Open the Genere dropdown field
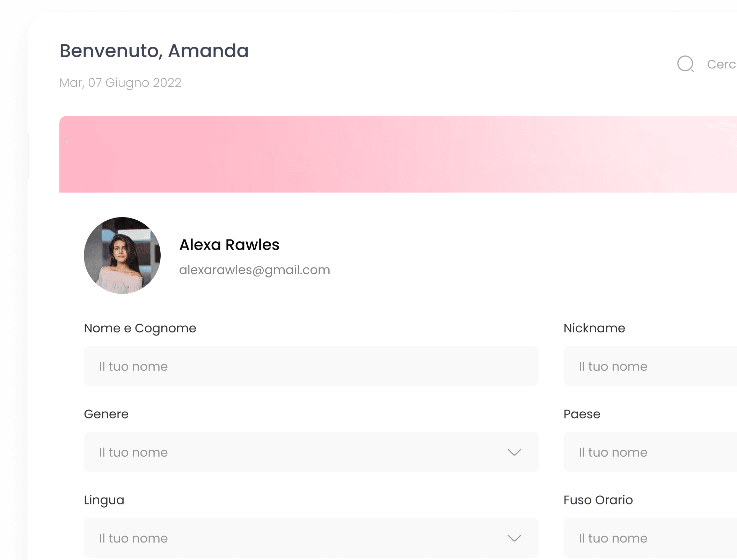This screenshot has height=560, width=737. pyautogui.click(x=297, y=452)
